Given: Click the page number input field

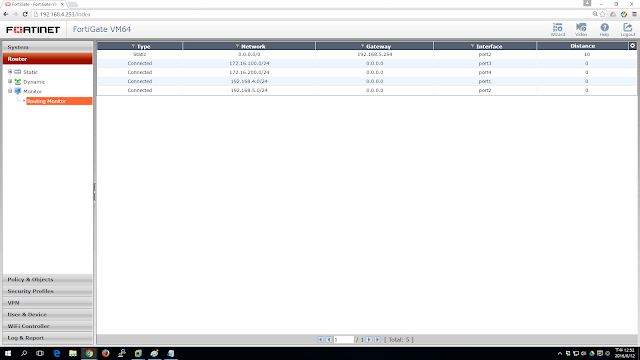Looking at the screenshot, I should [343, 340].
